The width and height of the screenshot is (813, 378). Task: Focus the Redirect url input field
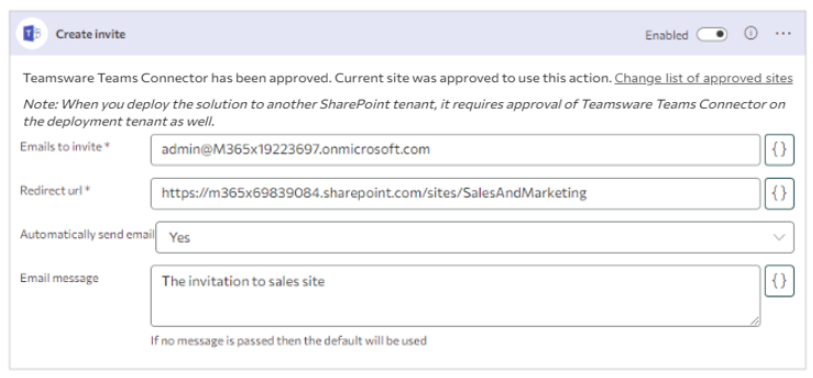456,193
